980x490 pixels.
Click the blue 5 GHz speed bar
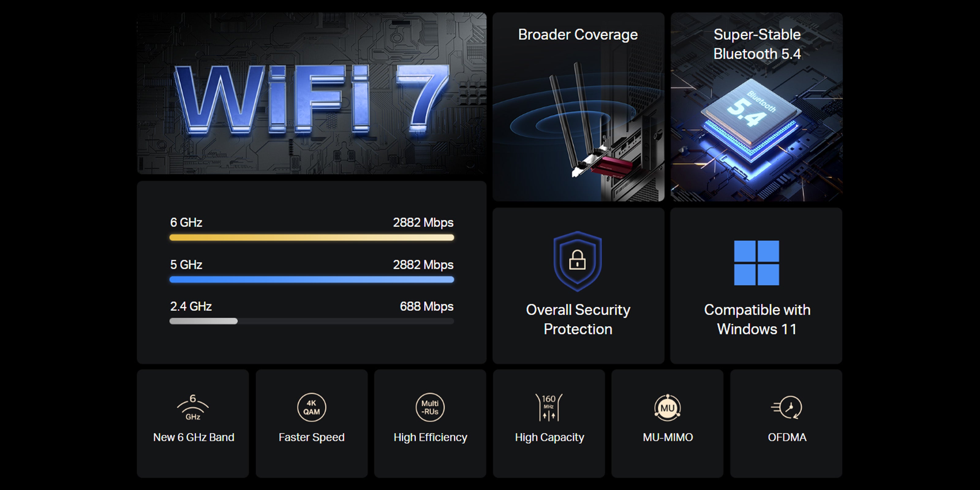tap(311, 280)
